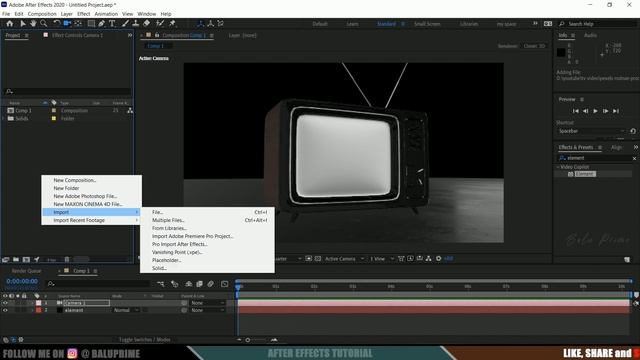Select the Puppet Pin tool
Screen dimensions: 640x360
click(172, 24)
